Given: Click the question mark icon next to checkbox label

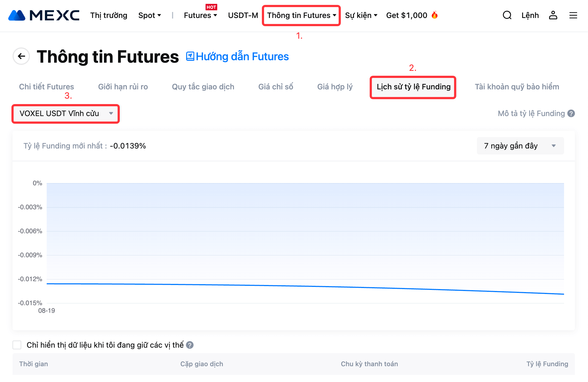Looking at the screenshot, I should pos(190,345).
